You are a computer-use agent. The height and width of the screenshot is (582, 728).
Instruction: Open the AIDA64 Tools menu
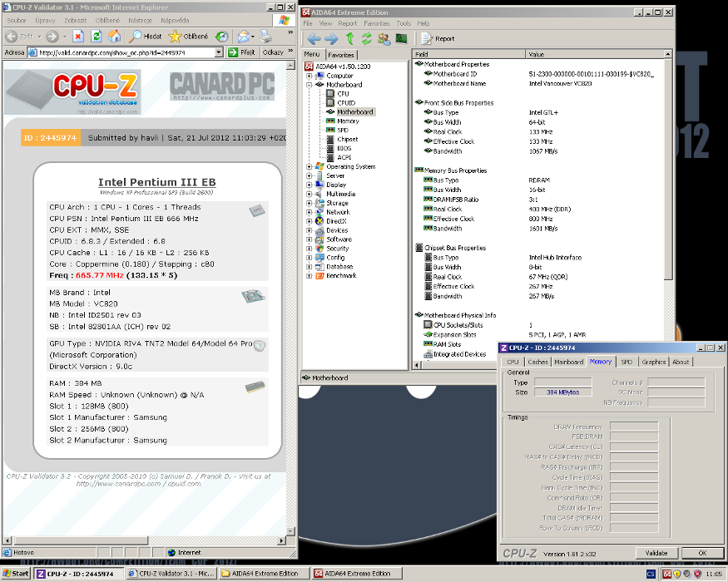click(404, 23)
